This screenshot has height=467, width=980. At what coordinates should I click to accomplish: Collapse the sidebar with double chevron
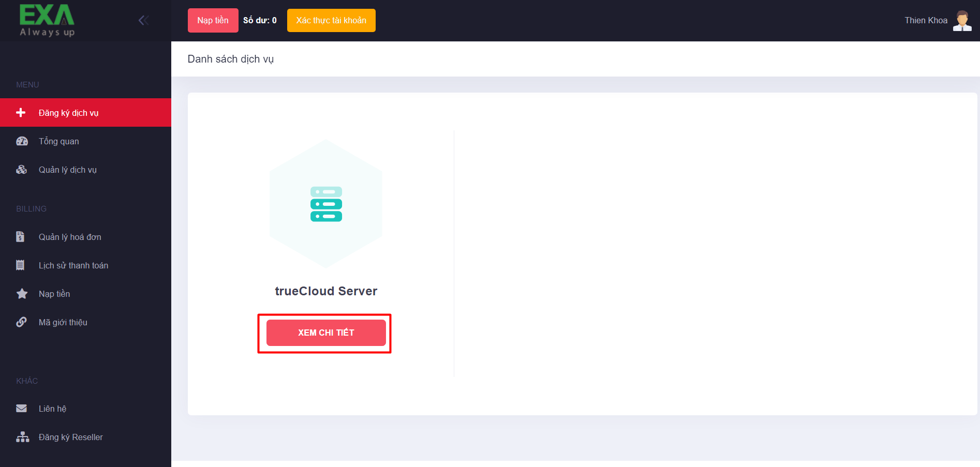[144, 20]
